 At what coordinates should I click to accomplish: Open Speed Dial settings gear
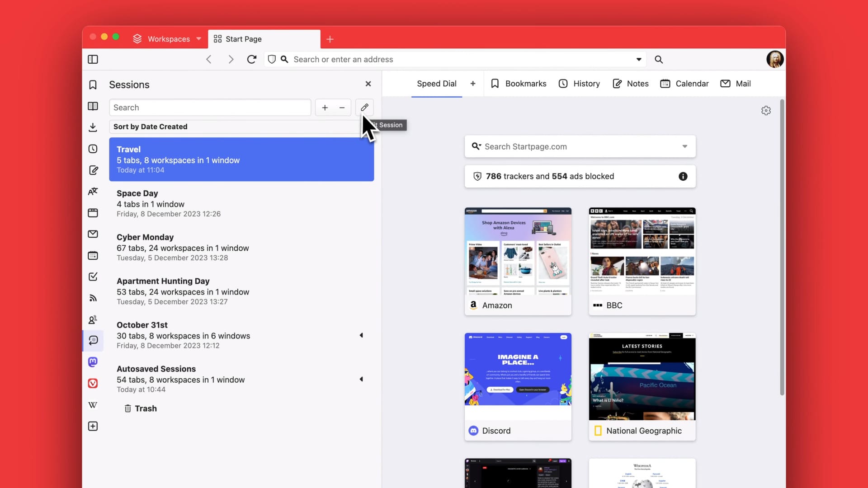click(x=766, y=110)
